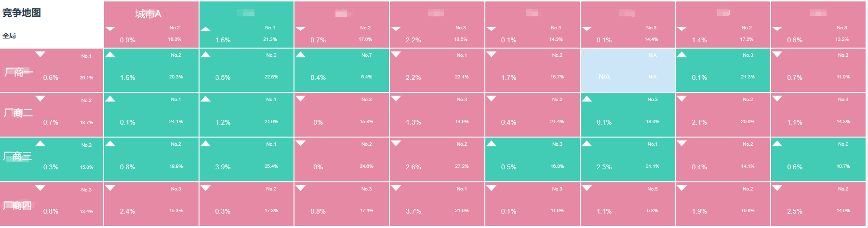Click the 27.2% share value
Viewport: 868px width, 228px height.
click(x=462, y=166)
